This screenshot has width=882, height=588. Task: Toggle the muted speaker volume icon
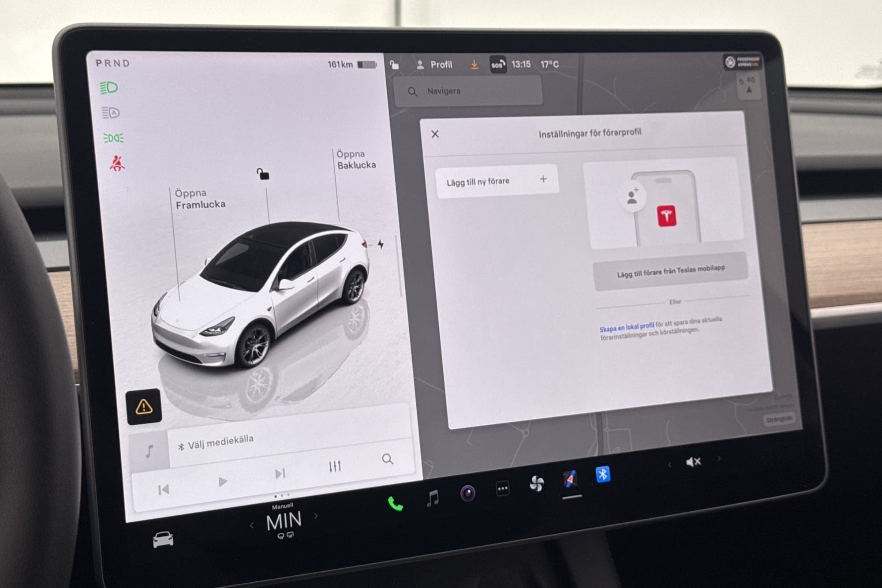693,462
